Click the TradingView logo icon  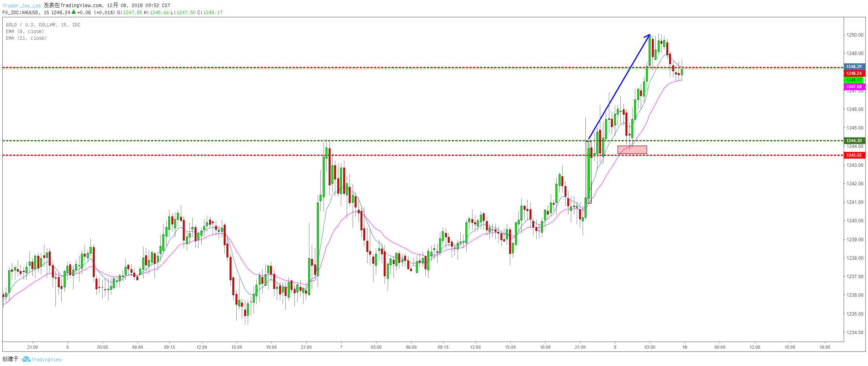(26, 359)
